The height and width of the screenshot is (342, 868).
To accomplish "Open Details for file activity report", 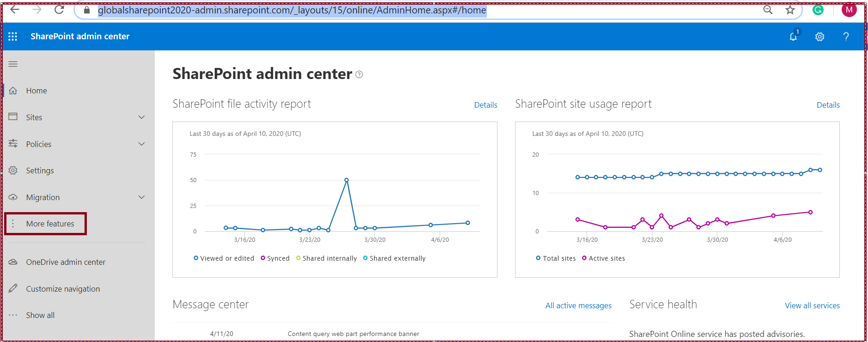I will pos(486,105).
